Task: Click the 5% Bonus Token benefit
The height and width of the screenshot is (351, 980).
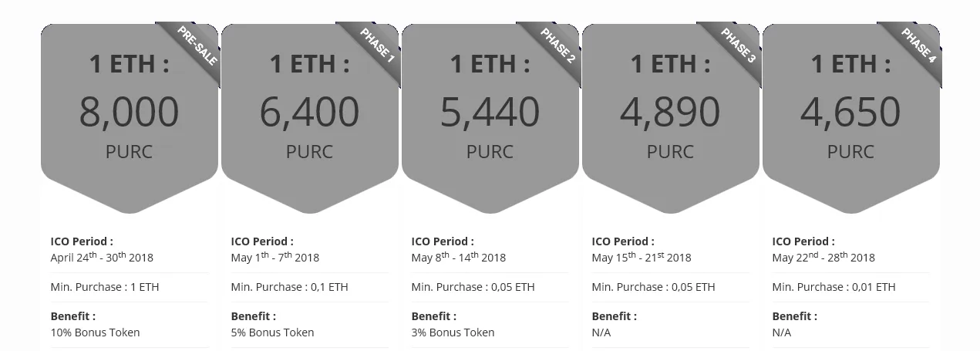Action: click(x=273, y=332)
